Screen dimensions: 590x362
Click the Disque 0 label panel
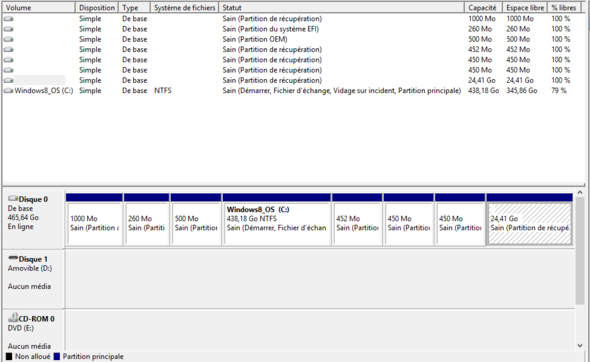33,220
